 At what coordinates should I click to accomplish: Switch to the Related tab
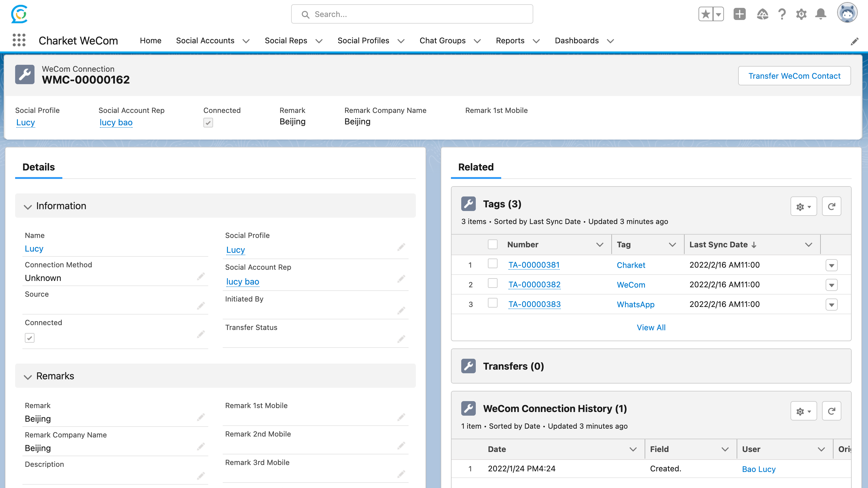tap(475, 167)
